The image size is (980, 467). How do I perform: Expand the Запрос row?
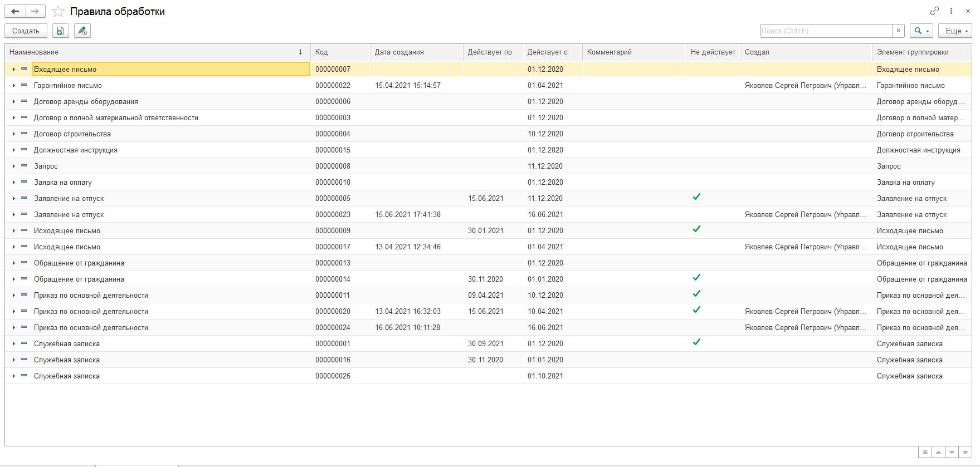pos(13,166)
